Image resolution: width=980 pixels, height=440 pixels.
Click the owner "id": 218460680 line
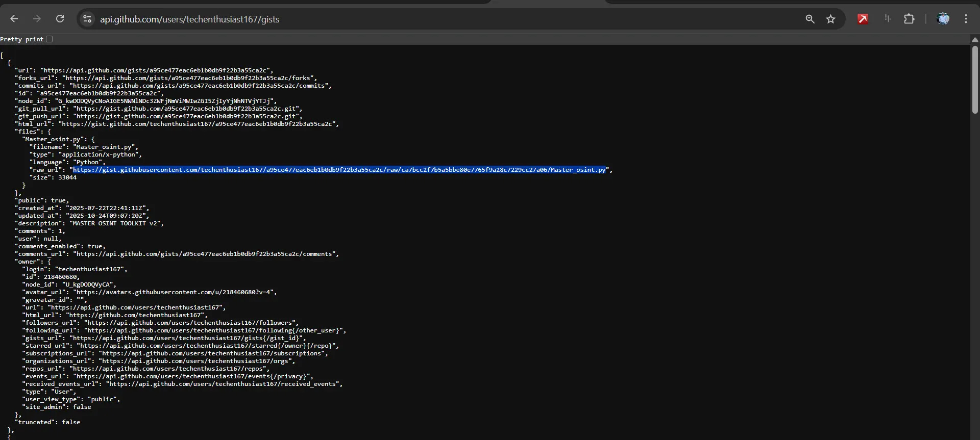click(x=51, y=277)
